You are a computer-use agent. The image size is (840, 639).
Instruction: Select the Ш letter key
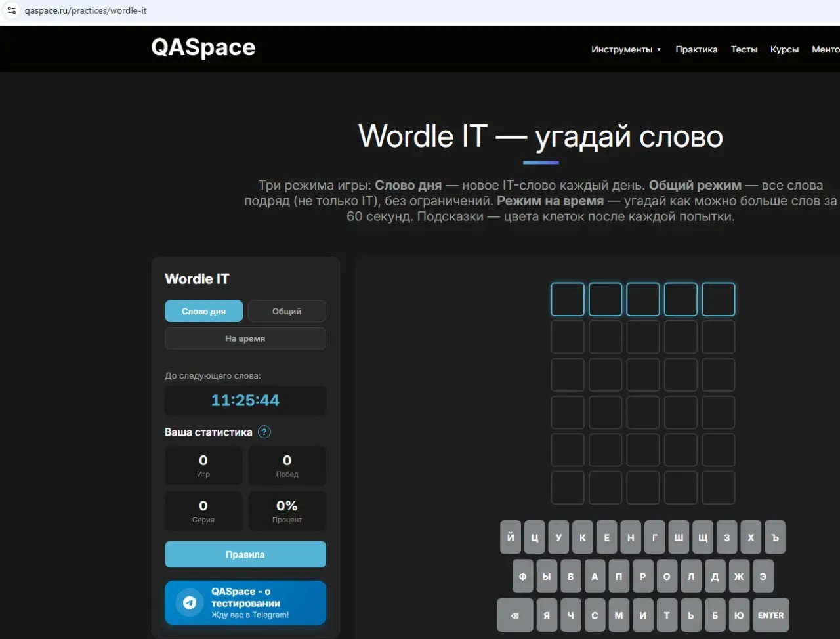pos(679,537)
